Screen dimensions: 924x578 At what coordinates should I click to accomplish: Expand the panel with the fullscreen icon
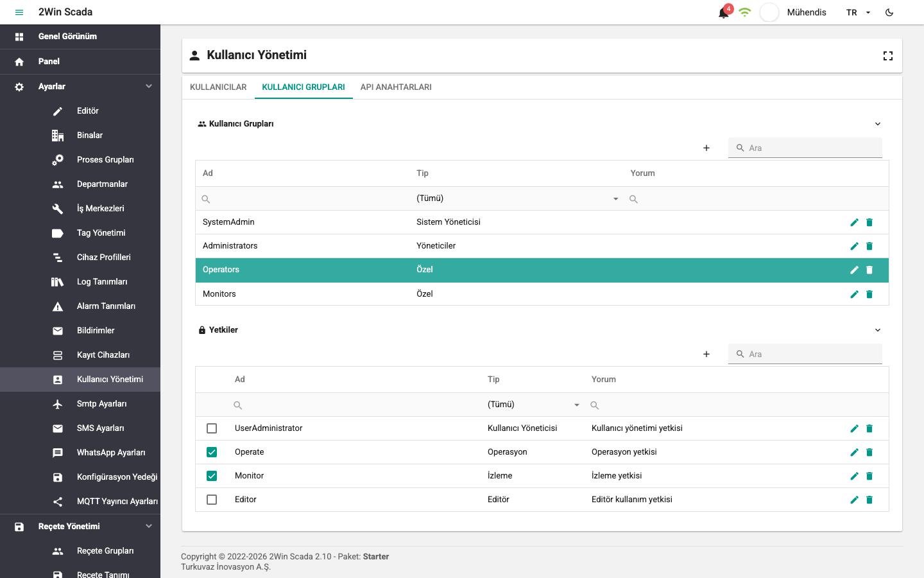pos(888,56)
